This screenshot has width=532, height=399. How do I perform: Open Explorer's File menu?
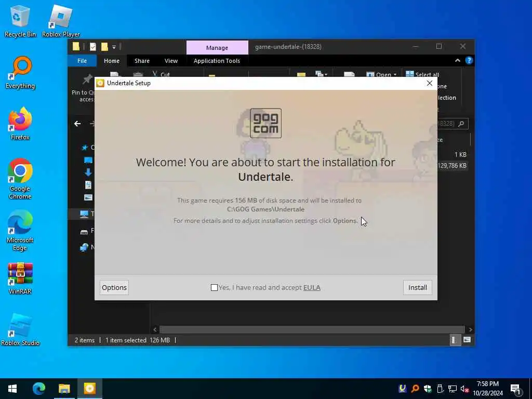(82, 61)
